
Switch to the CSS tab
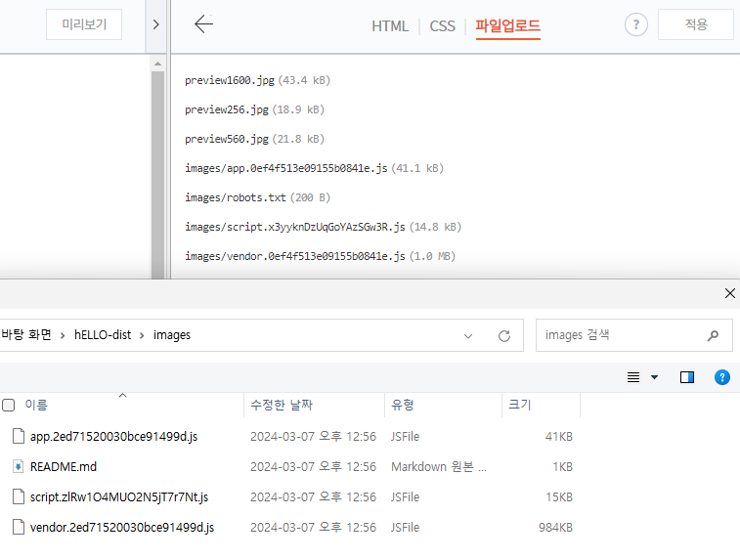442,26
